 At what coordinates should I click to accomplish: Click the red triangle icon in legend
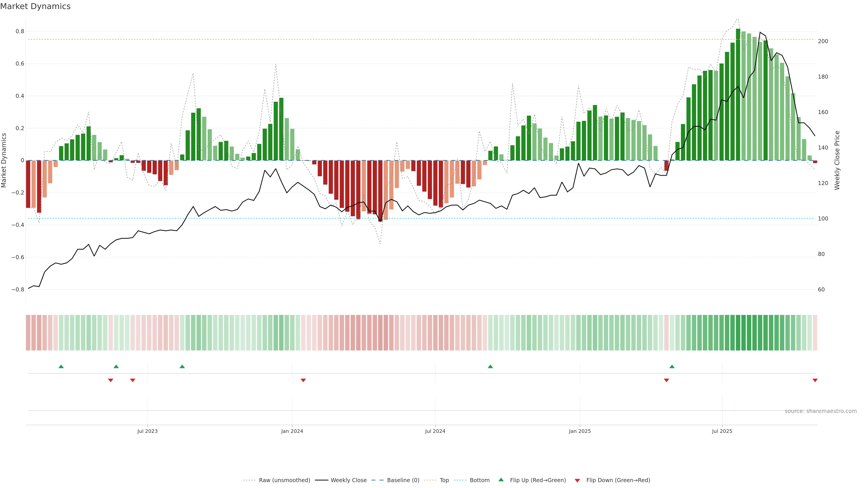pos(577,481)
